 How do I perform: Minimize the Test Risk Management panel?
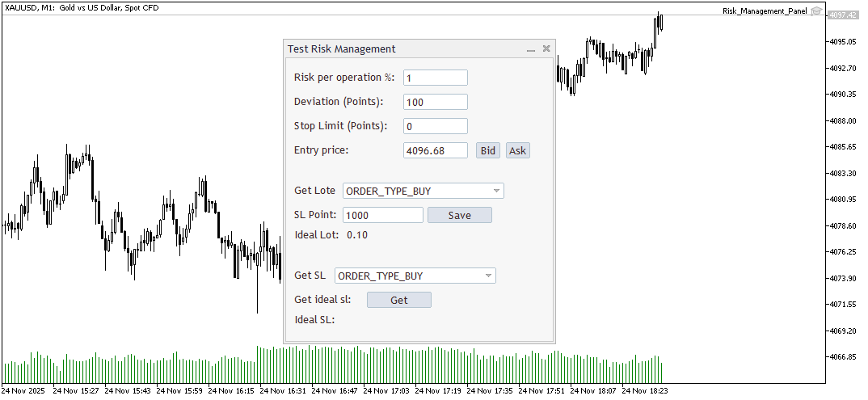531,49
